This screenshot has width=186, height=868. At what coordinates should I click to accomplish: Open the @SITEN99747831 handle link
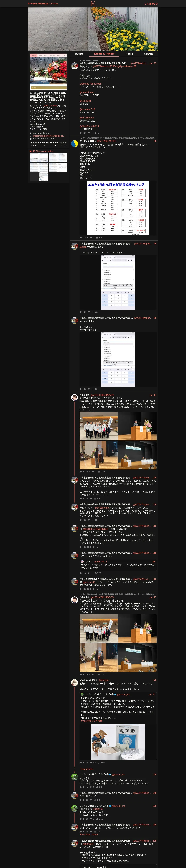click(x=107, y=141)
